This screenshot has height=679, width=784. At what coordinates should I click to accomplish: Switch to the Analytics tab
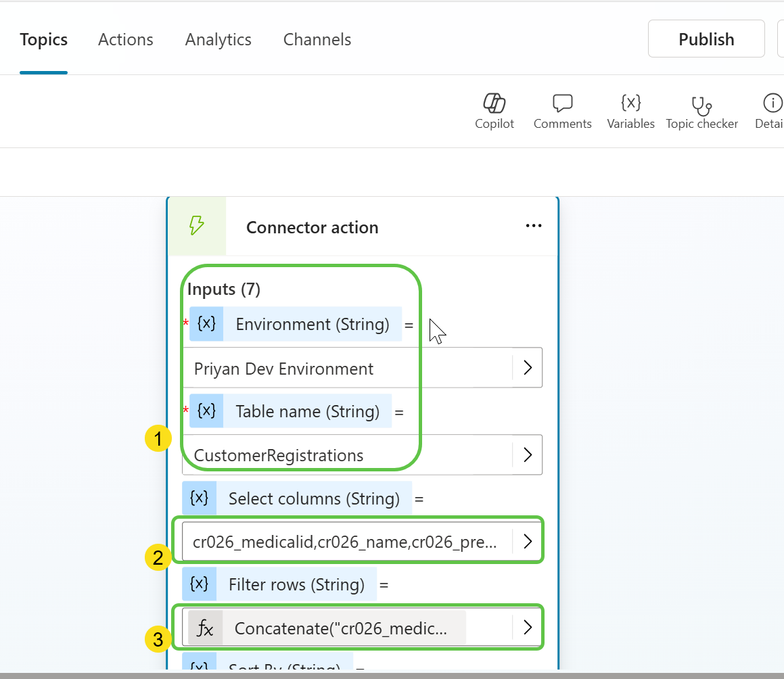point(218,40)
